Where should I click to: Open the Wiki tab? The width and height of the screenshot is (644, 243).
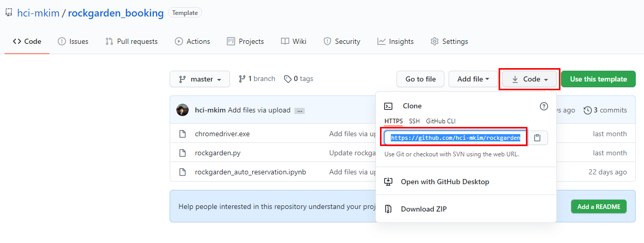(x=294, y=41)
